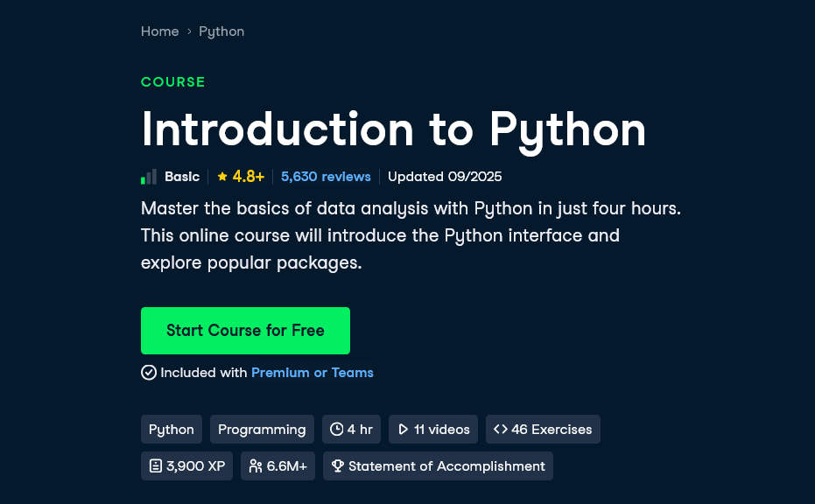This screenshot has width=815, height=504.
Task: Click the code brackets icon beside 46 Exercises
Action: tap(501, 429)
